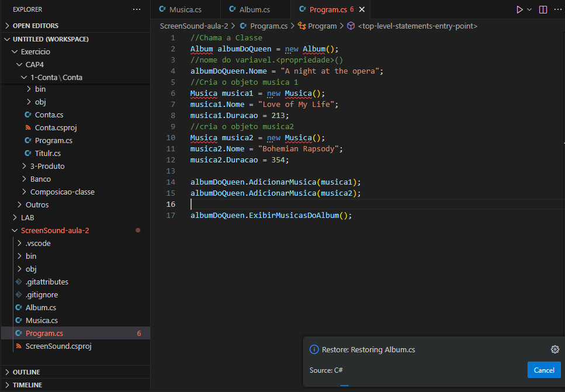Click the Program symbol in breadcrumb
This screenshot has height=392, width=565.
[322, 26]
